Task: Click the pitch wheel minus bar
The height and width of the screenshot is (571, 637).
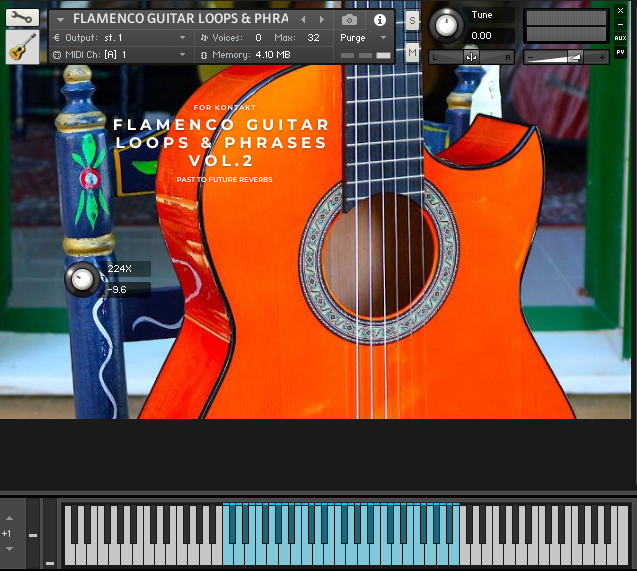Action: click(x=33, y=536)
